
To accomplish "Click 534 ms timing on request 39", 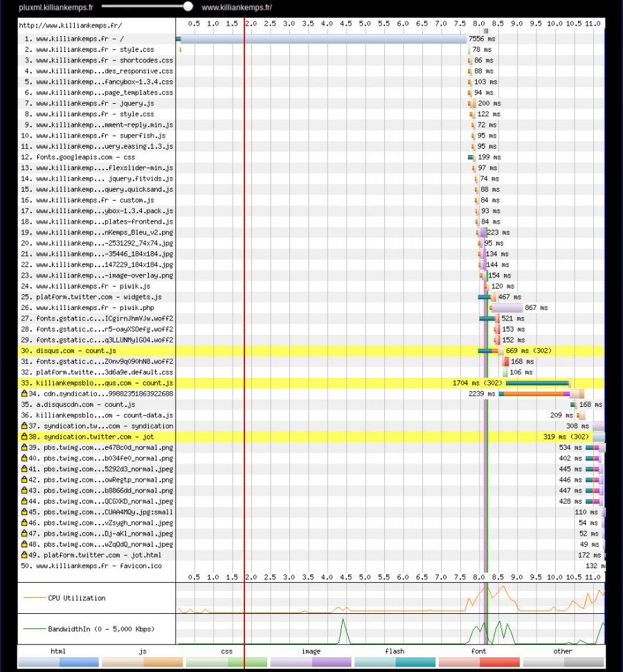I will (570, 448).
